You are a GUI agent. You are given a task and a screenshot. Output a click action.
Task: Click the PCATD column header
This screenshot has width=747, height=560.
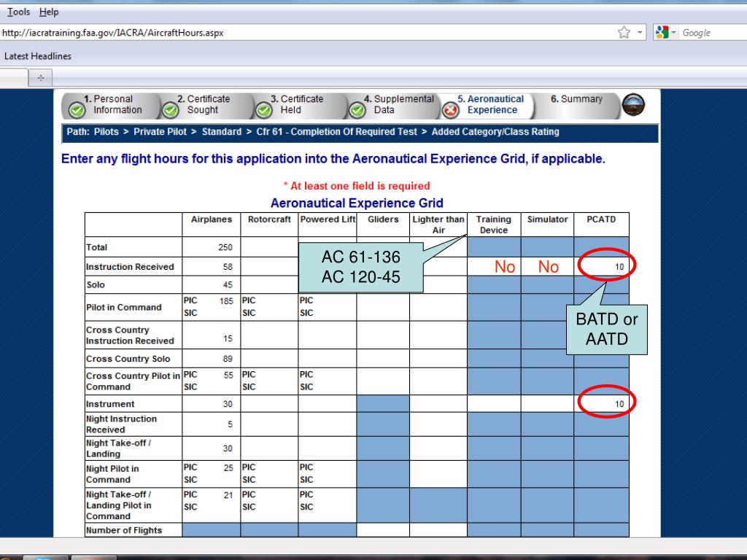pos(601,219)
